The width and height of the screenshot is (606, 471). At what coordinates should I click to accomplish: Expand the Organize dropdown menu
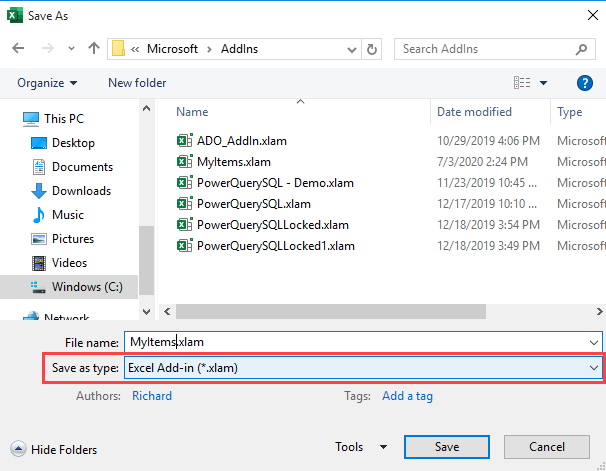tap(47, 83)
